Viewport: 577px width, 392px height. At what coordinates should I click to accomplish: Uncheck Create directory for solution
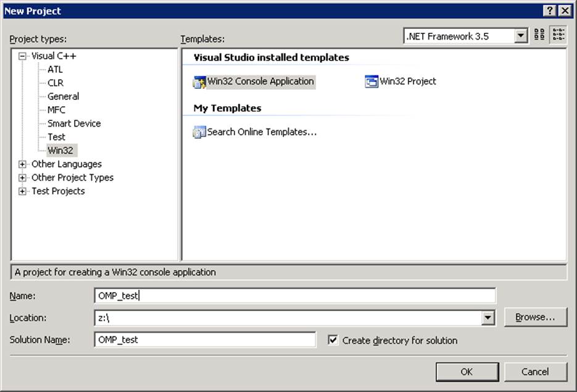tap(333, 340)
